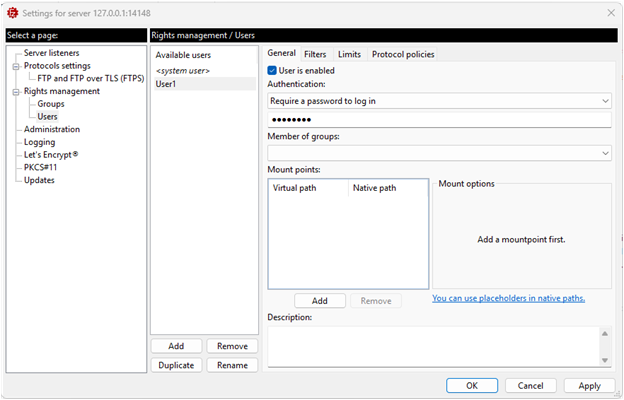Switch to the Filters tab

(315, 54)
